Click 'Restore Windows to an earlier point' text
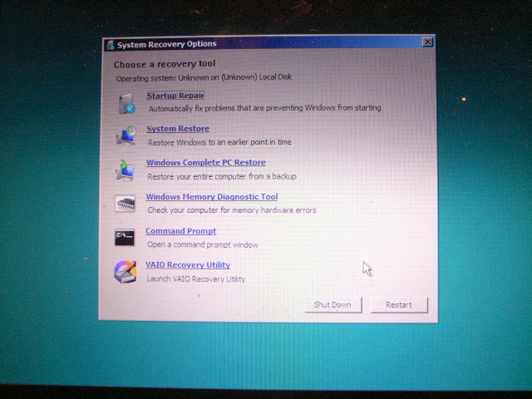Screen dimensions: 532x399 point(219,142)
